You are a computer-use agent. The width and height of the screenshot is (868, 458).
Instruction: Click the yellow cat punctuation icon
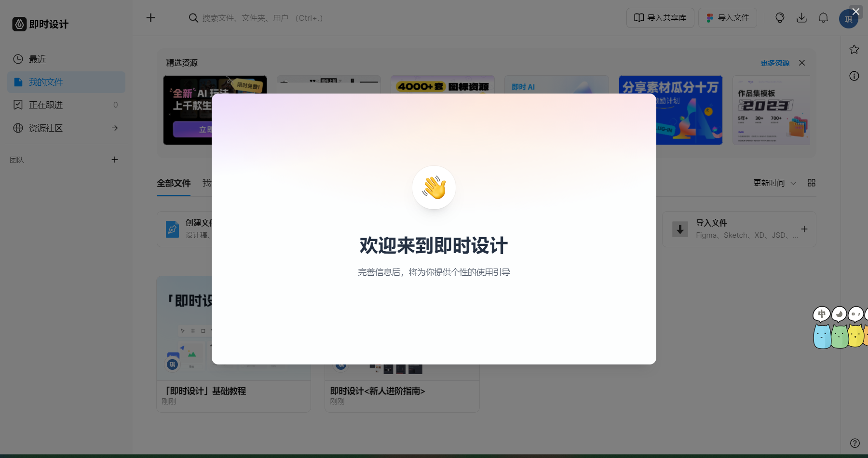pyautogui.click(x=856, y=327)
